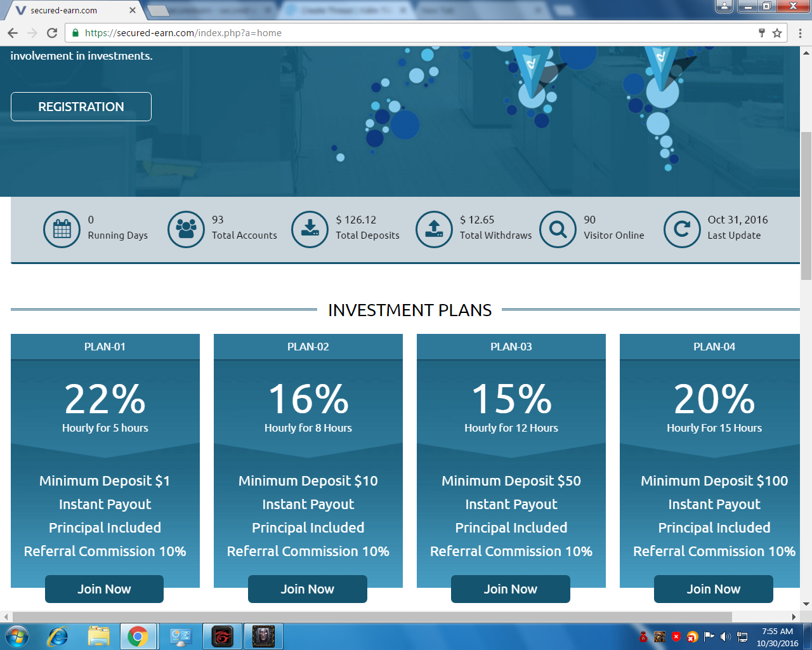Click Join Now under PLAN-04
The height and width of the screenshot is (650, 812).
coord(713,589)
